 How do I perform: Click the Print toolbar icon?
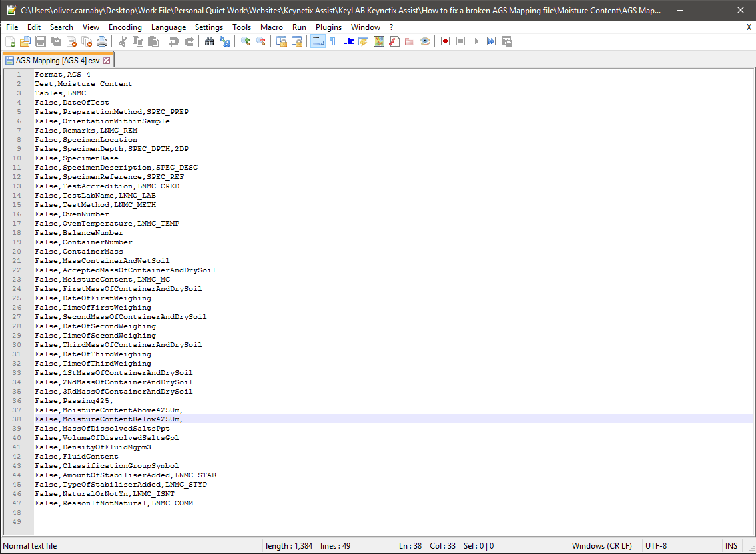pyautogui.click(x=101, y=41)
